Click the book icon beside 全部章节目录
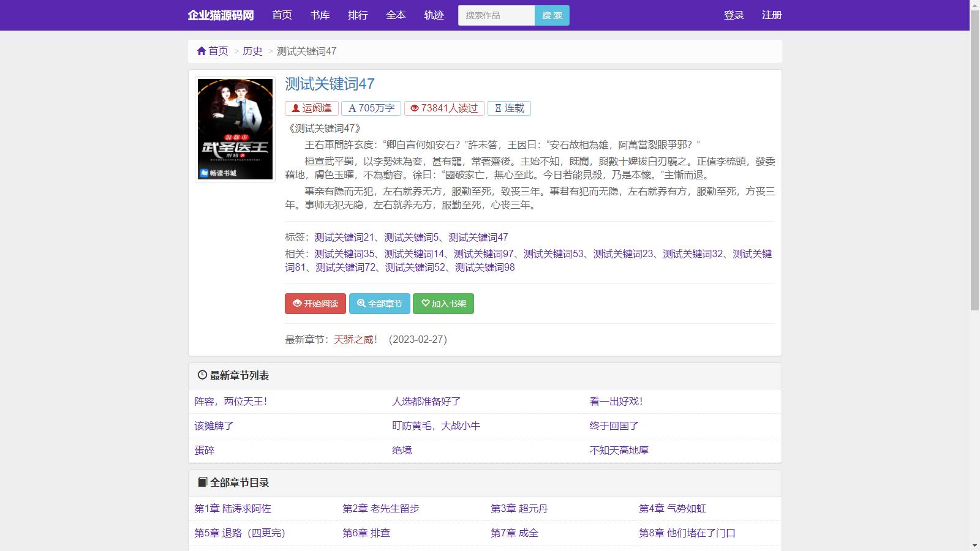The width and height of the screenshot is (980, 551). click(202, 482)
